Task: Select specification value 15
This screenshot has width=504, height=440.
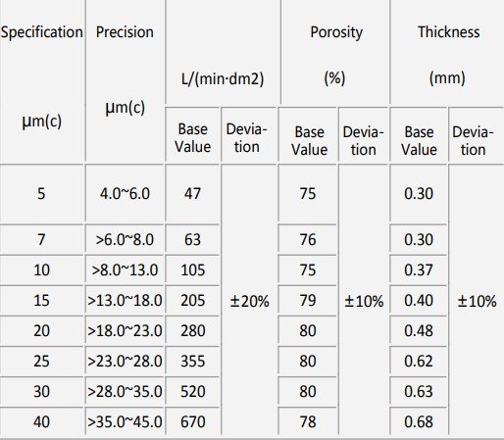Action: point(41,301)
